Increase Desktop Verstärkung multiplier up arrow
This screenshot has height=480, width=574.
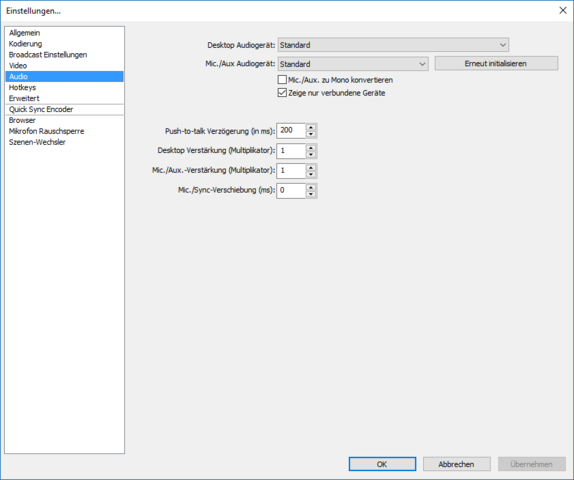pyautogui.click(x=311, y=148)
